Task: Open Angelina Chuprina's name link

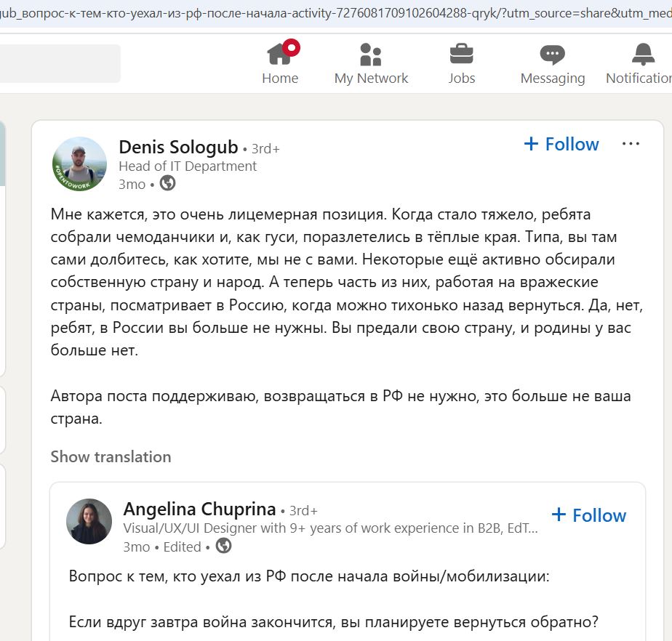Action: click(200, 509)
